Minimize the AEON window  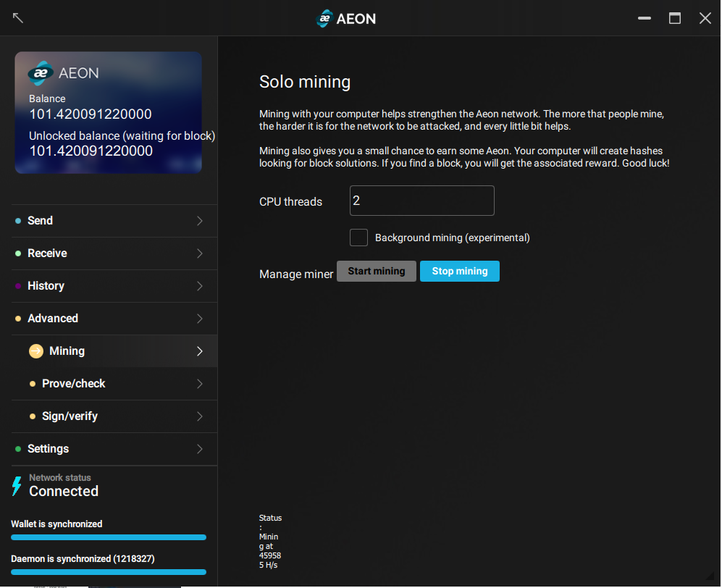(645, 18)
